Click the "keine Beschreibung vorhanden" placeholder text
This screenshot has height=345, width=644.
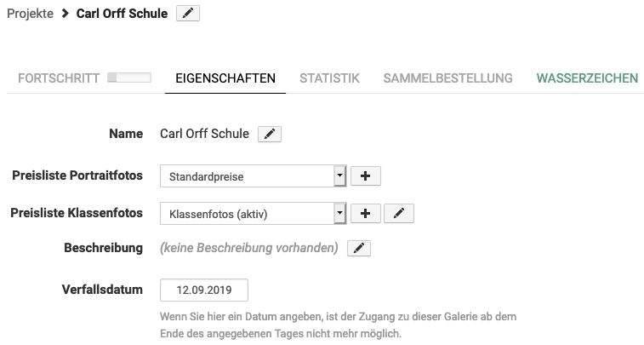249,248
